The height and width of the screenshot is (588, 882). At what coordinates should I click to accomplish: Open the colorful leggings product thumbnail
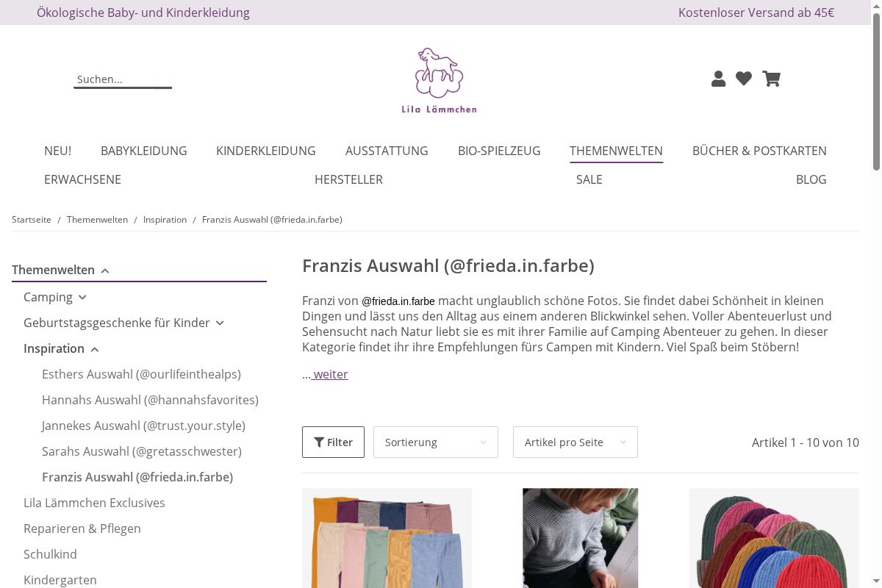coord(387,538)
